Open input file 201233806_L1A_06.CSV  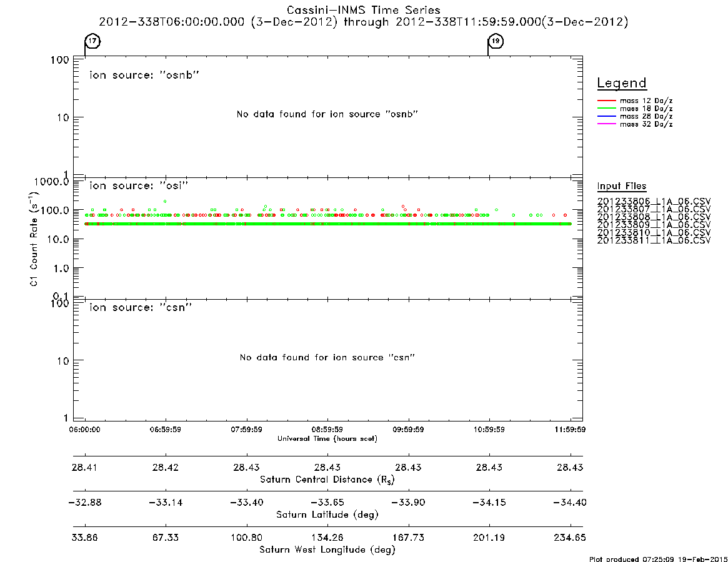654,202
